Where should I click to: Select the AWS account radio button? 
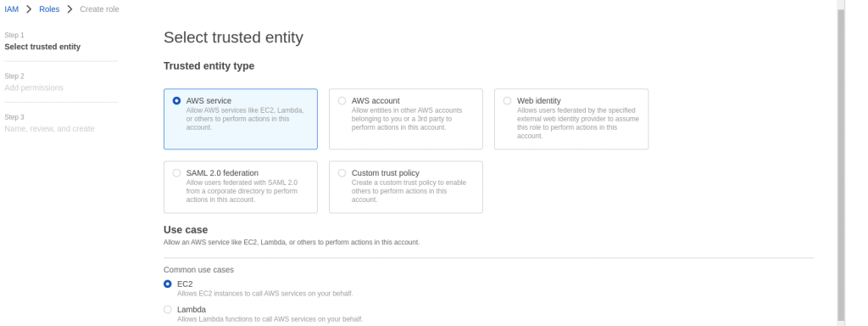click(x=342, y=101)
